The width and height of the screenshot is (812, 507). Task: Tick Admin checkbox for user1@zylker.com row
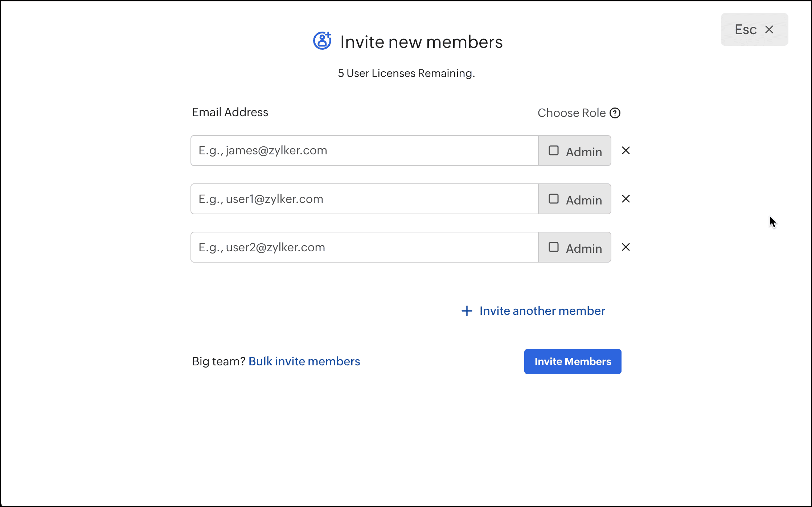553,199
